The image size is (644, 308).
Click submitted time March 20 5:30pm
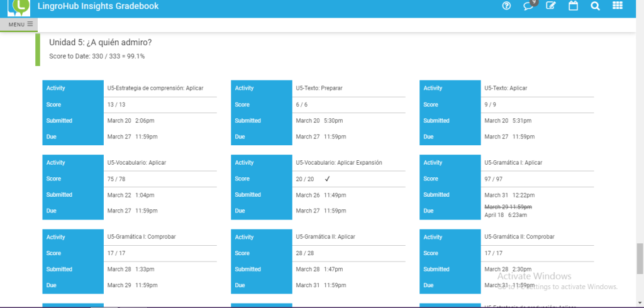(x=319, y=121)
